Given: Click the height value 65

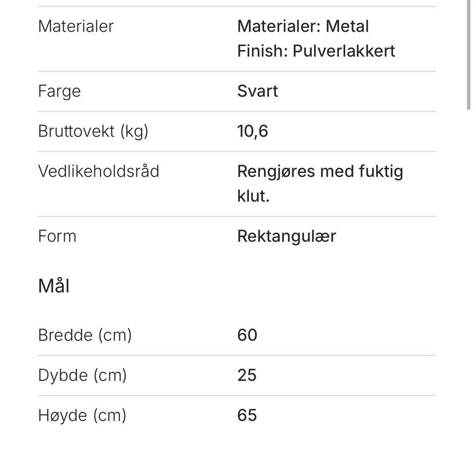Looking at the screenshot, I should 247,415.
